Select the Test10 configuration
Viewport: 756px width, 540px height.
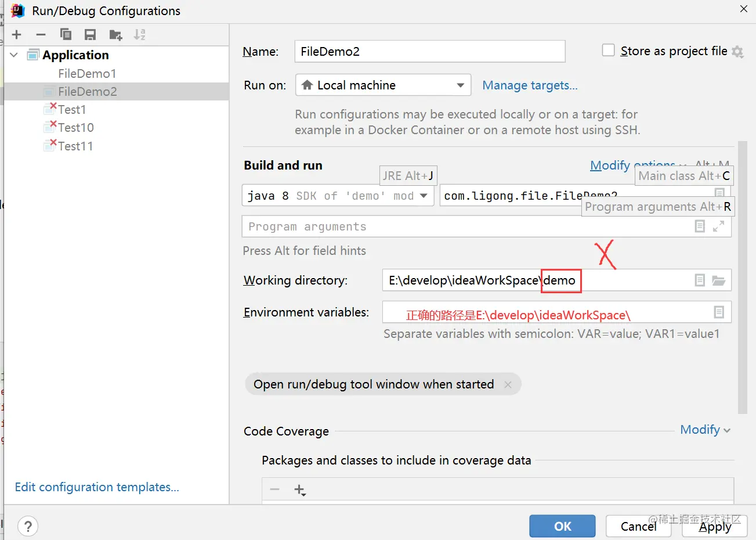tap(75, 128)
